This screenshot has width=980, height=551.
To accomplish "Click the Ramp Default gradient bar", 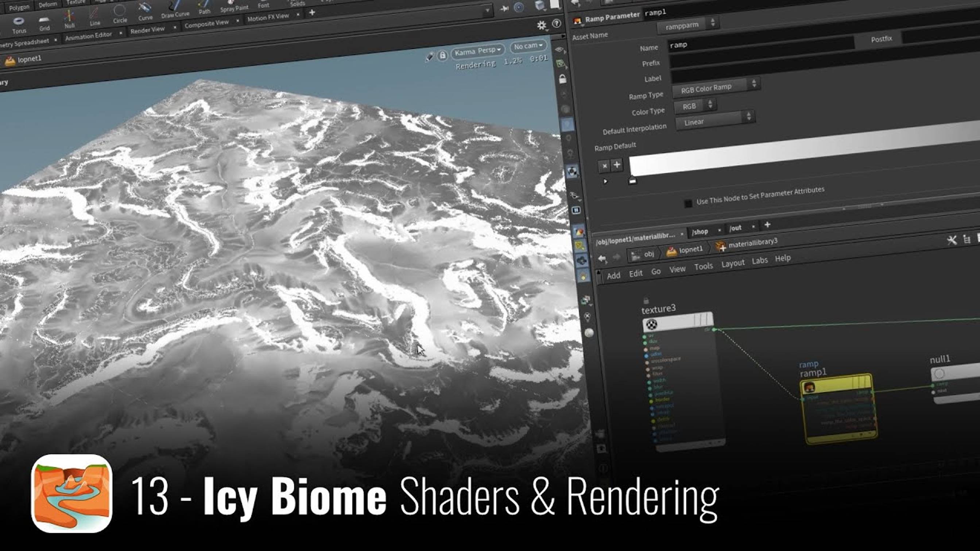I will (x=804, y=149).
